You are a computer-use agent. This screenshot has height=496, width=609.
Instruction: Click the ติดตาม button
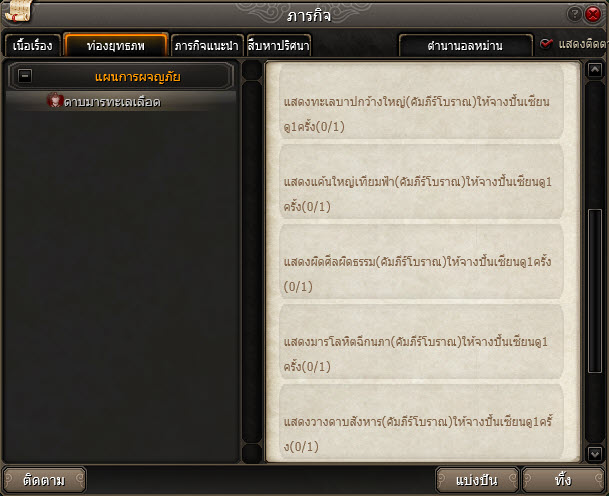44,480
